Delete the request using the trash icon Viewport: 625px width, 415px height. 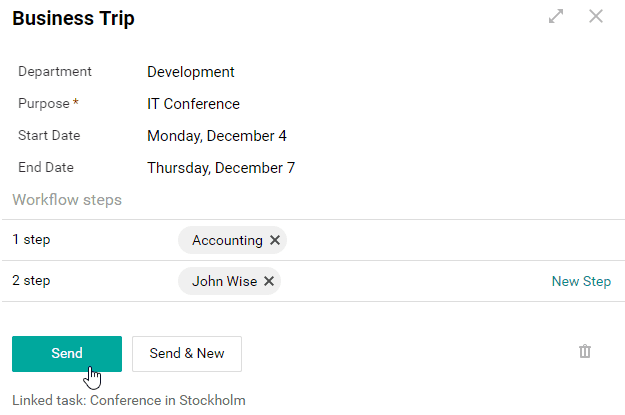(585, 351)
